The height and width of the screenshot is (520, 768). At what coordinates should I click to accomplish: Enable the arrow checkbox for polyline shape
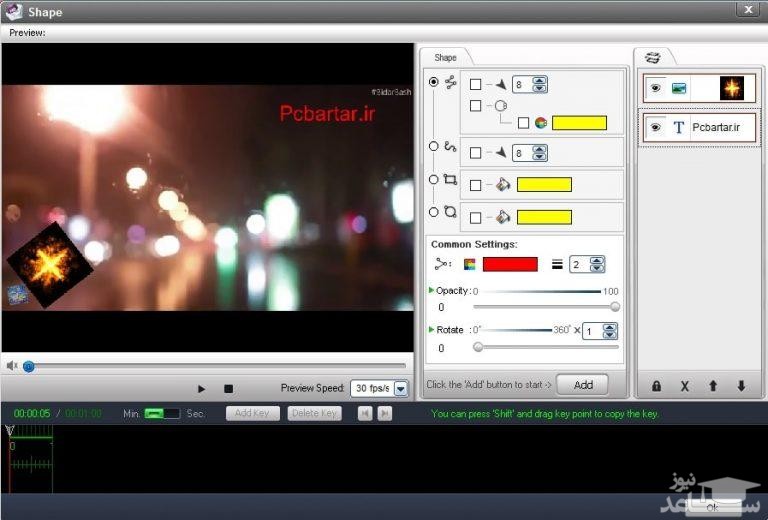[475, 85]
